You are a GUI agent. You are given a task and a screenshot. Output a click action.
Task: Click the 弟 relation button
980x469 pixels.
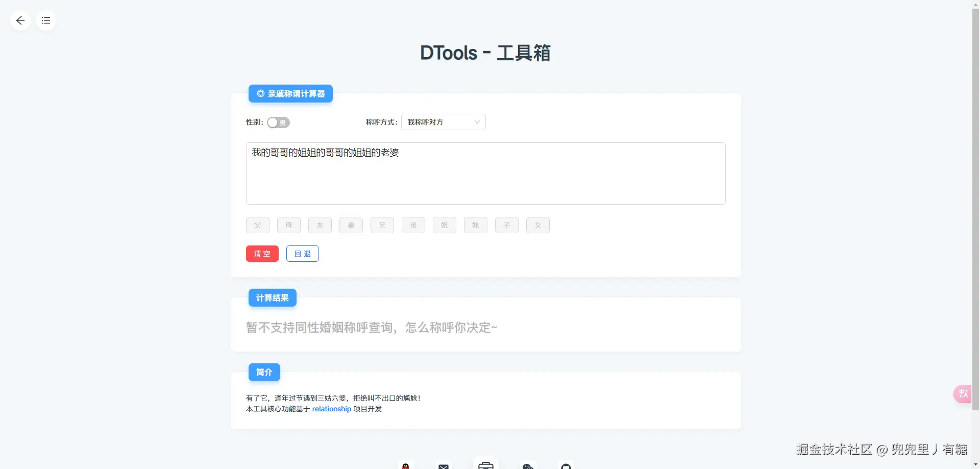[x=413, y=225]
